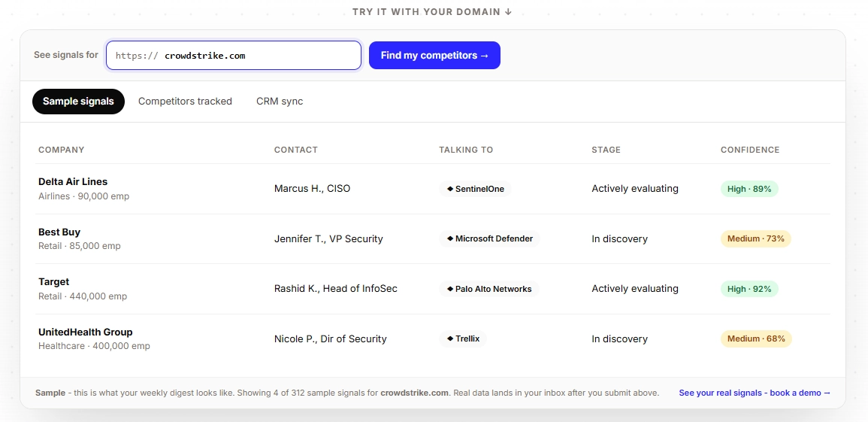Click the CONTACT column header
Viewport: 868px width, 422px height.
coord(295,150)
